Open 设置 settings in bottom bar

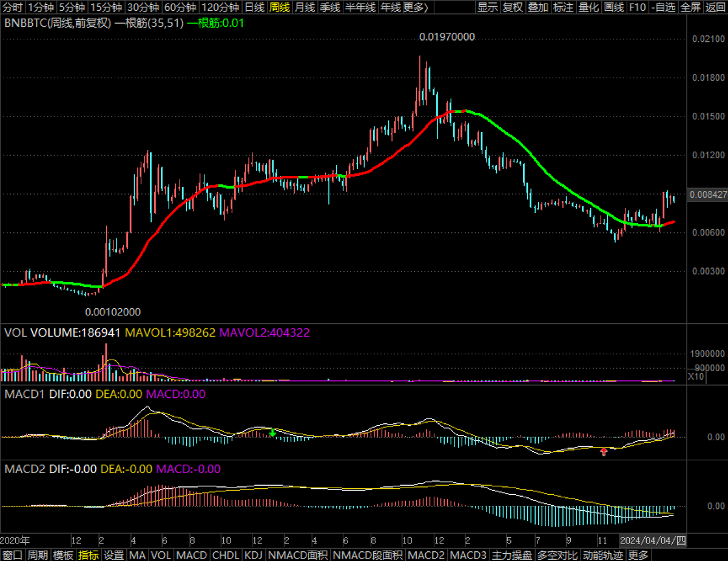tap(114, 555)
